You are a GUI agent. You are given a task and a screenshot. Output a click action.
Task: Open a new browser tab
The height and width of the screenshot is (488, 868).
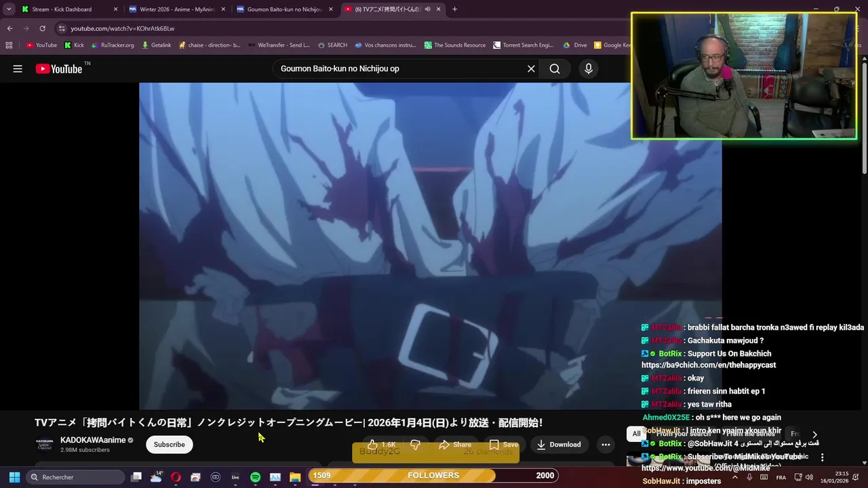454,9
